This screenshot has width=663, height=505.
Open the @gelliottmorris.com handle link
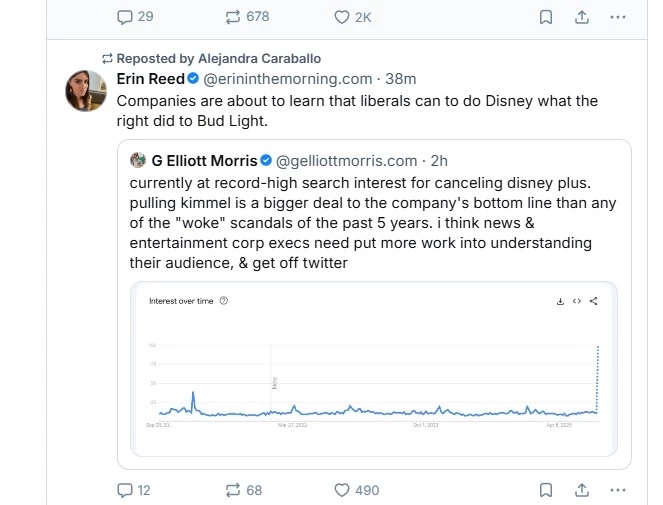pyautogui.click(x=345, y=160)
